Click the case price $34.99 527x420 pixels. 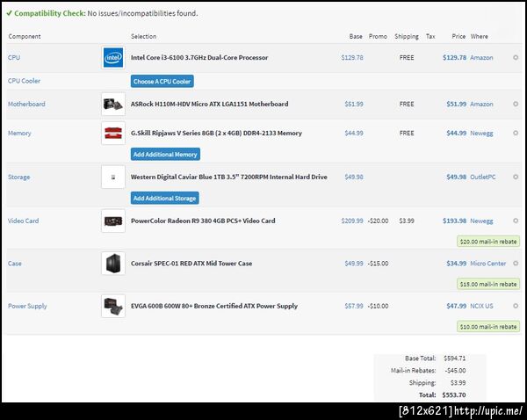456,264
